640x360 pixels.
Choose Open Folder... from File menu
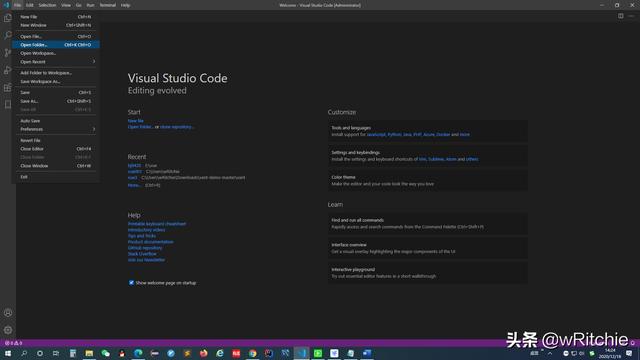[x=56, y=44]
